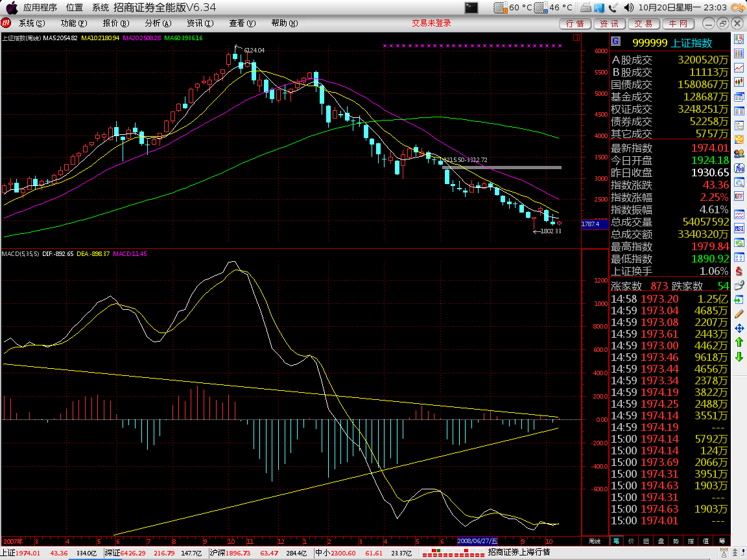Select the 价 tab in bottom panel
This screenshot has width=747, height=560.
click(631, 541)
